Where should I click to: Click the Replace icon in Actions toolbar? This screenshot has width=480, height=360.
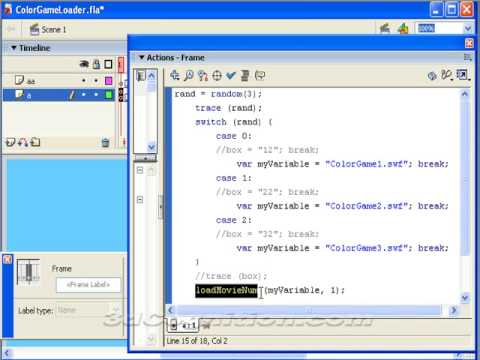coord(203,76)
